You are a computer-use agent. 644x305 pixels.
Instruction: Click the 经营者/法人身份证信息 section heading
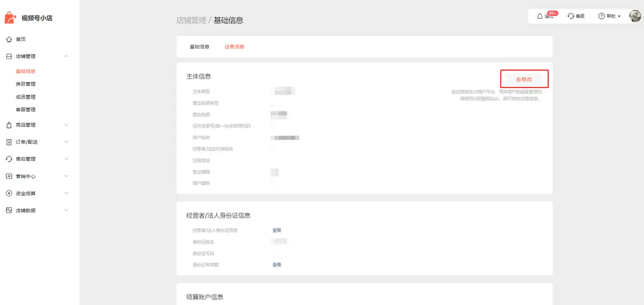click(x=218, y=215)
